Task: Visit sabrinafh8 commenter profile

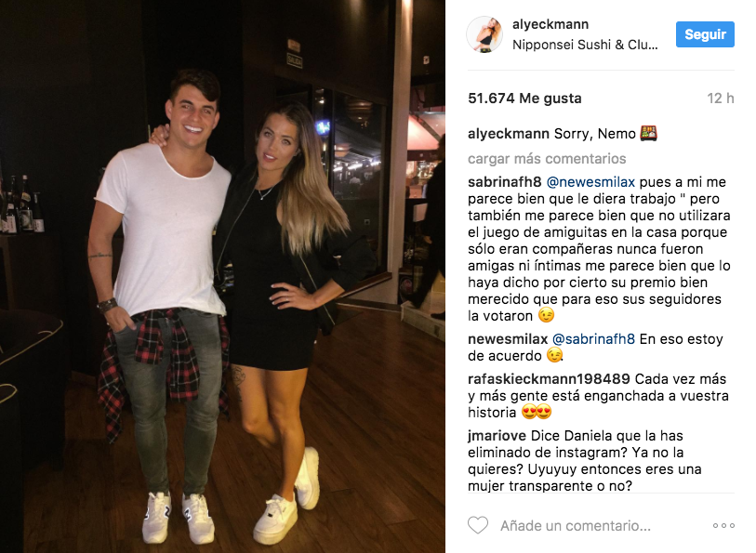Action: tap(505, 182)
